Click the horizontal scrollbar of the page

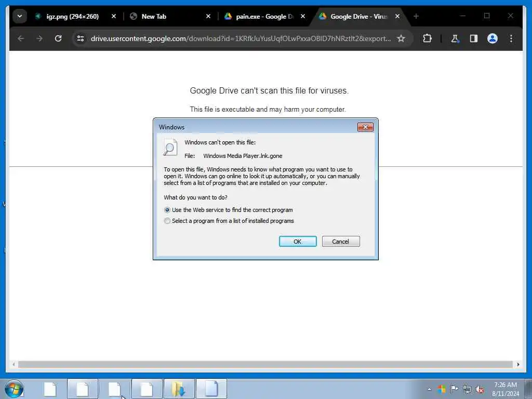point(265,364)
